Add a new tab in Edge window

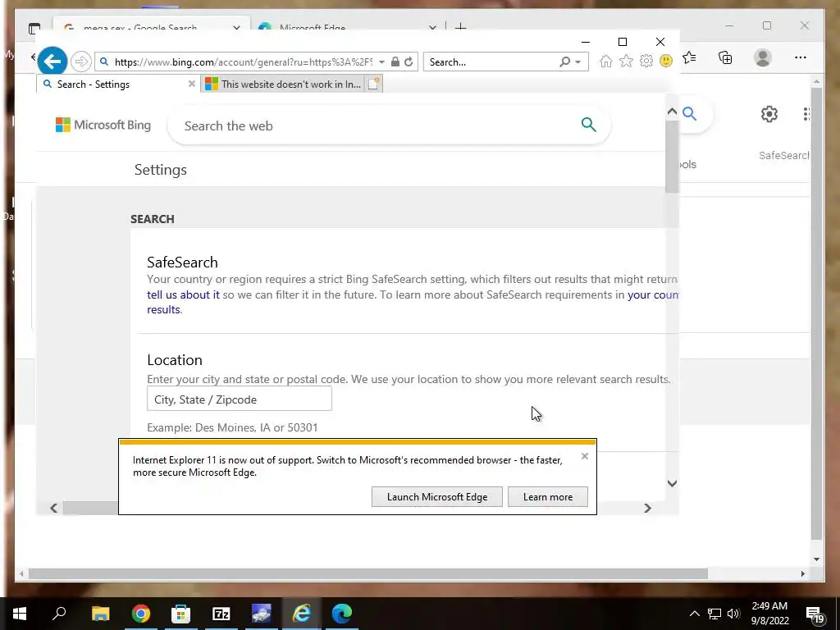(460, 27)
